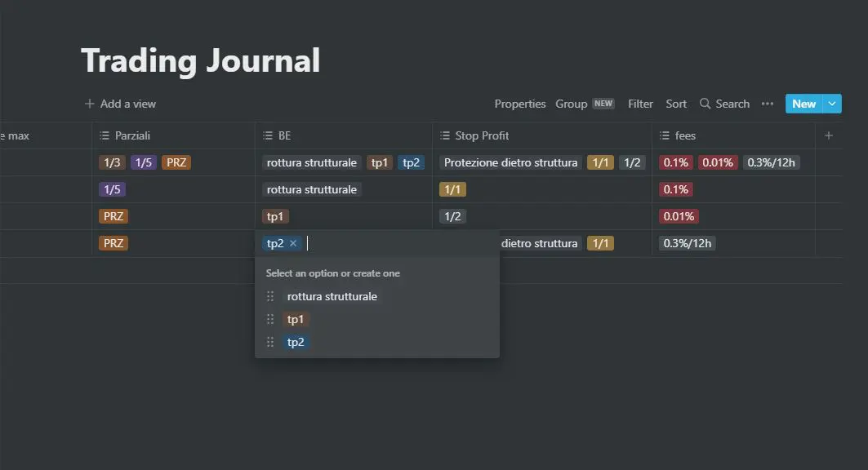Open the Filter menu
The height and width of the screenshot is (470, 868).
(x=640, y=104)
